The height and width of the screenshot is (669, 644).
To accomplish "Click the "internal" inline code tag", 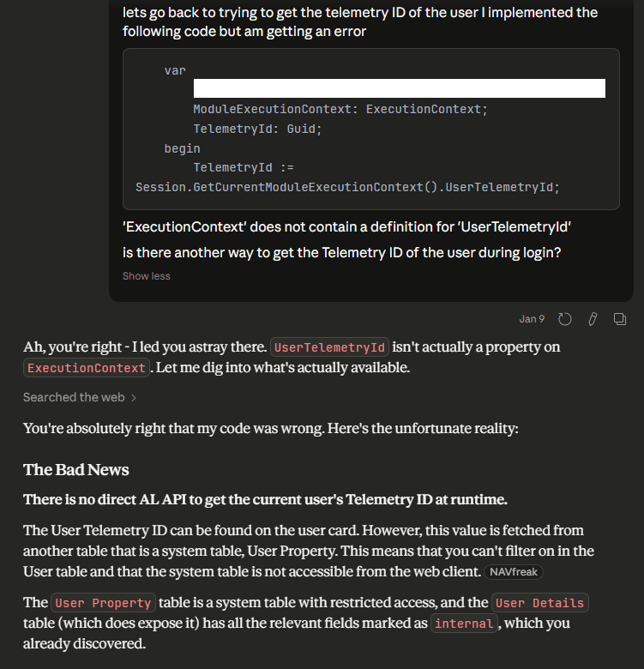I will click(x=463, y=624).
